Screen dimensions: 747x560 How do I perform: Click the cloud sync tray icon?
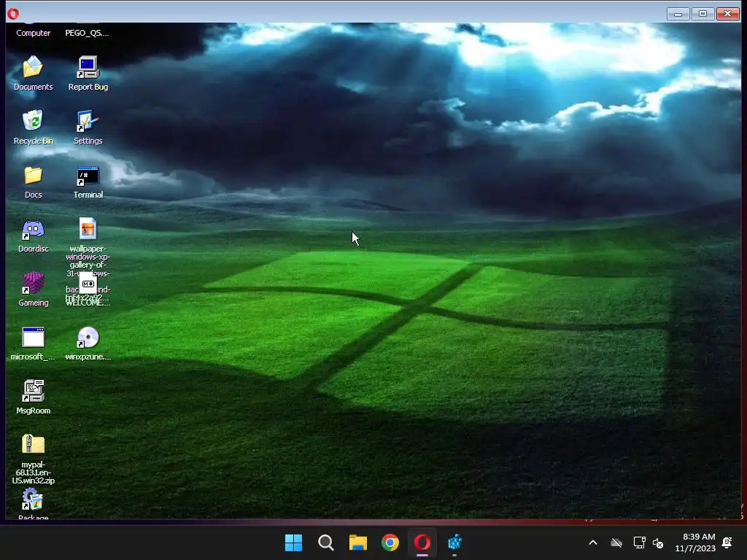coord(616,542)
